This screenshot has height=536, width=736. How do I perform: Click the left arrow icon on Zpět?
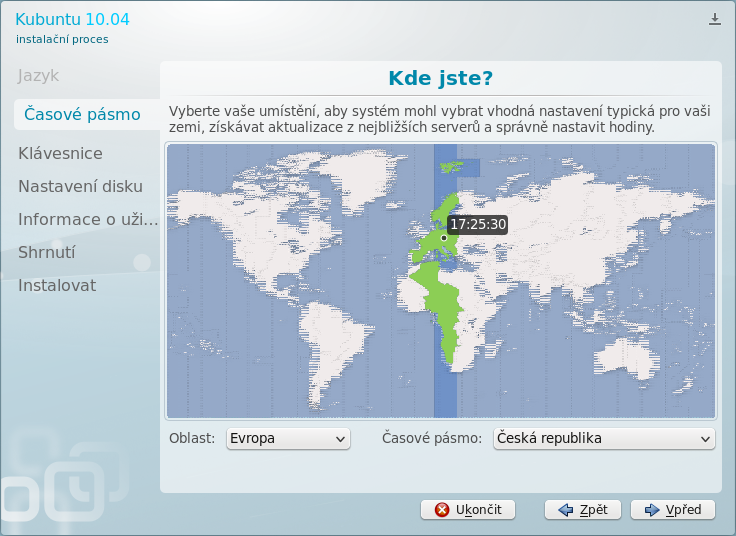tap(566, 510)
